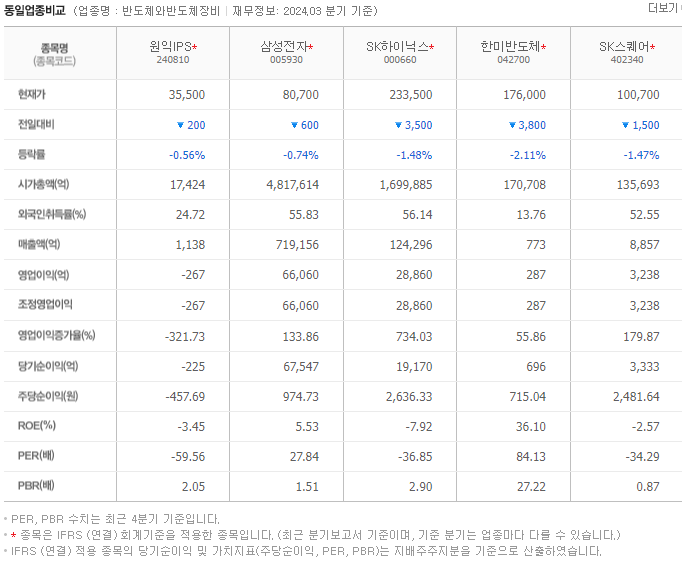Click the 삼성전자 down arrow beside 600
This screenshot has width=682, height=562.
click(x=294, y=125)
